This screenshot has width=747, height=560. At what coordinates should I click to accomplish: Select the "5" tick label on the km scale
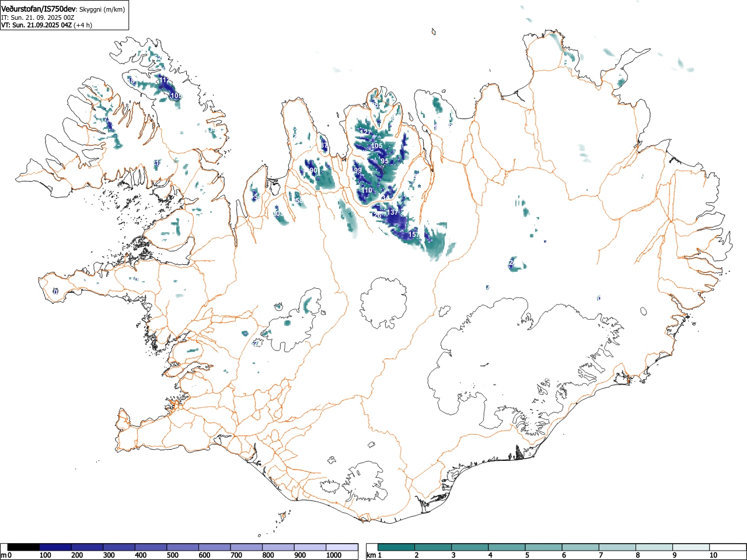[x=527, y=555]
